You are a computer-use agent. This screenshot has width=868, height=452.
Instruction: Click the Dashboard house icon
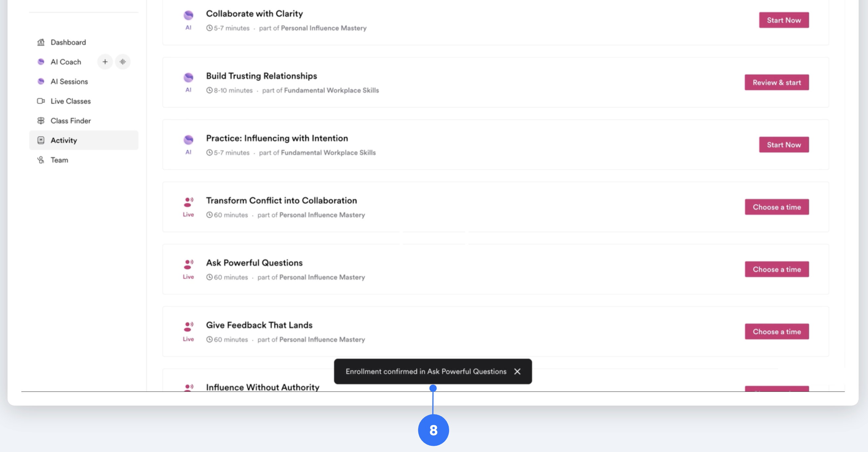41,42
